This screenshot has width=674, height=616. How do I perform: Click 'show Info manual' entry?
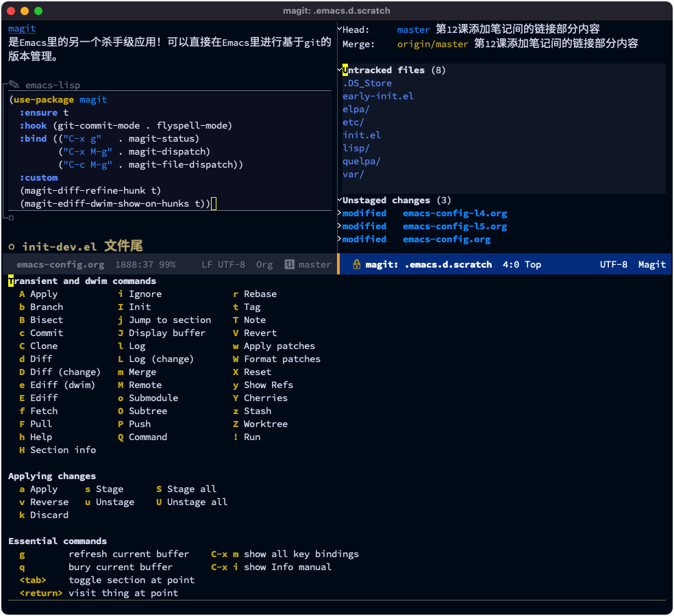(288, 567)
